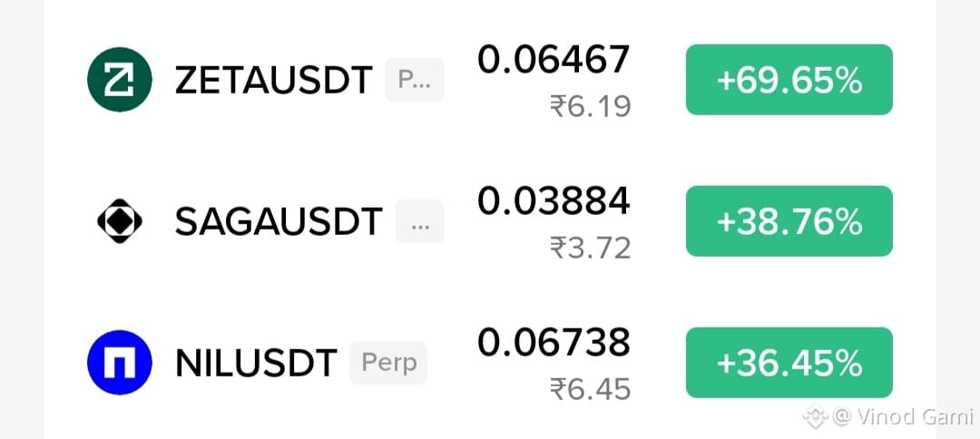Click the '...' tag beside SAGAUSDT
The height and width of the screenshot is (439, 980).
click(420, 221)
